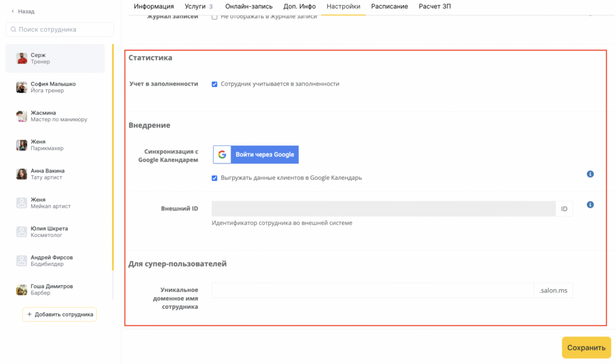The width and height of the screenshot is (616, 364).
Task: Click the Сохранить button
Action: [586, 347]
